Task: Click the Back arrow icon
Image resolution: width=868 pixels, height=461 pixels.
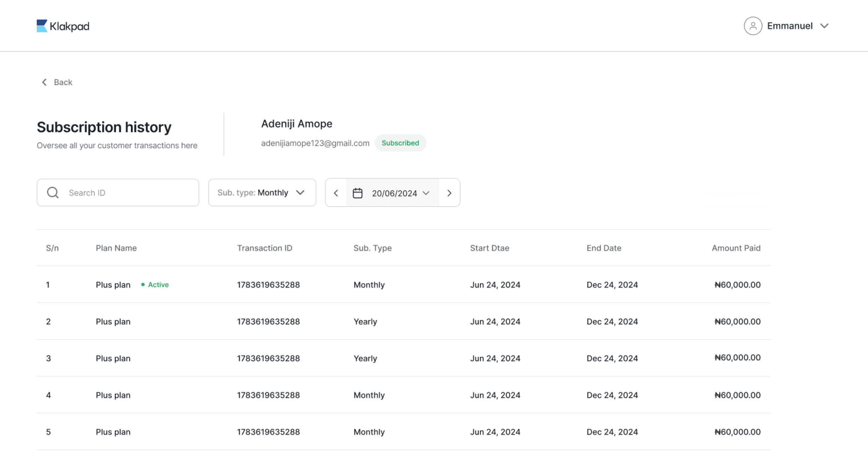Action: click(x=44, y=82)
